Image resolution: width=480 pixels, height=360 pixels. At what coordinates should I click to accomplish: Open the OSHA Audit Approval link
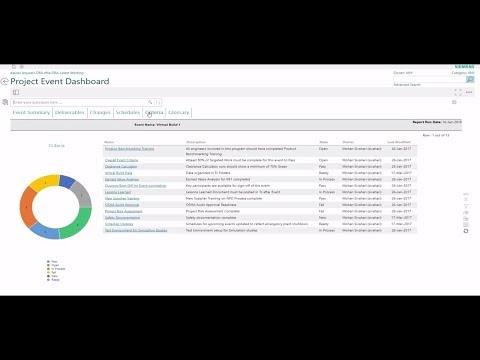(122, 205)
